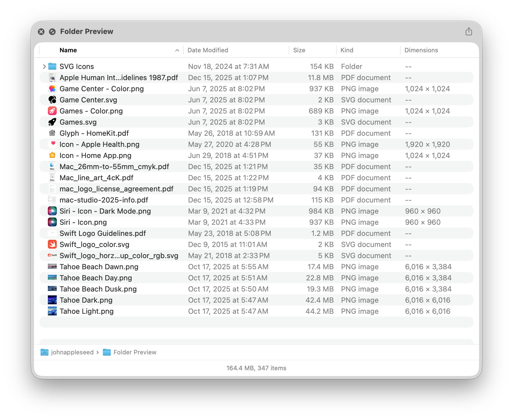Sort by Date Modified column header

pyautogui.click(x=208, y=50)
